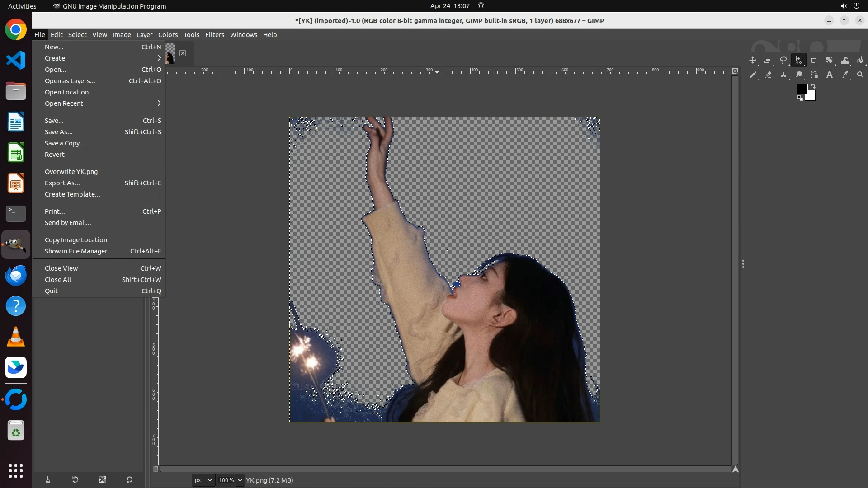The width and height of the screenshot is (868, 488).
Task: Open the px unit dropdown
Action: [203, 480]
